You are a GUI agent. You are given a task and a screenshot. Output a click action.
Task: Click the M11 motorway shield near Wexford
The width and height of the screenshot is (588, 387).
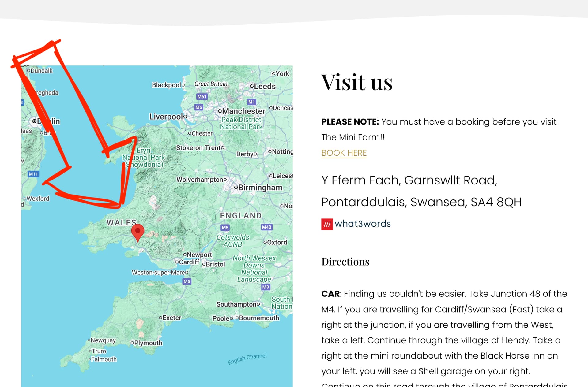(33, 174)
